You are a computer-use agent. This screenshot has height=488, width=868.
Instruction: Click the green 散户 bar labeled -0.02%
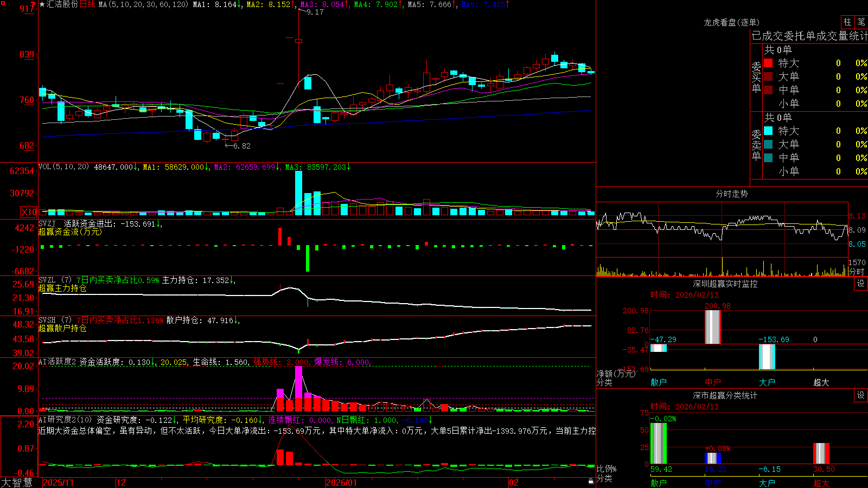pos(659,444)
